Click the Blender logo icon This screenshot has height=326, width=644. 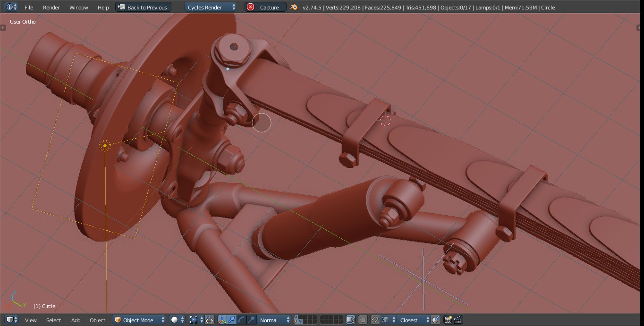coord(294,7)
